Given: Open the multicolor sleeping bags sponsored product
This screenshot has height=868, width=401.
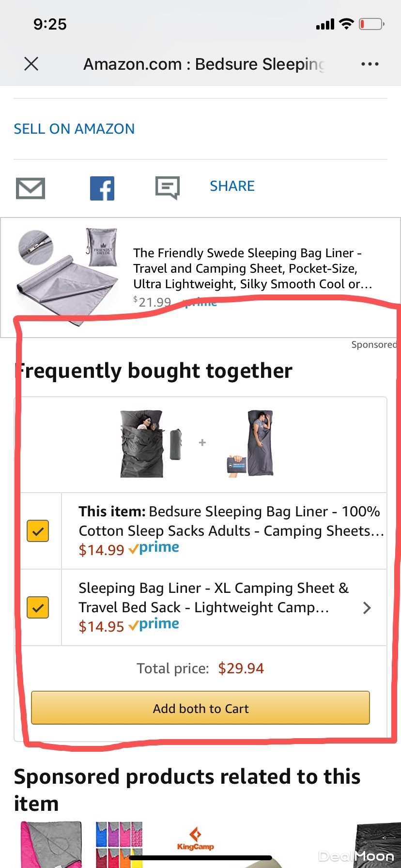Looking at the screenshot, I should click(119, 845).
